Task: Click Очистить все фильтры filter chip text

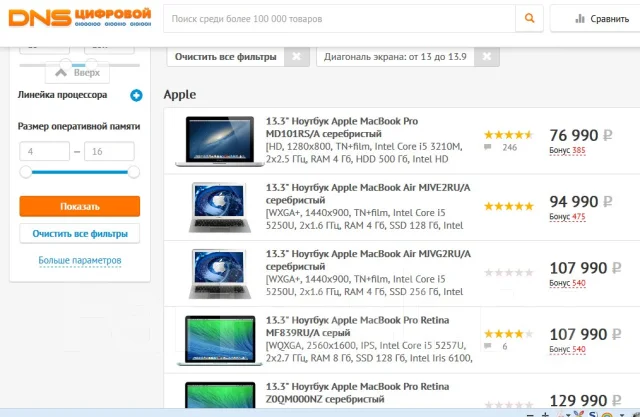Action: (x=226, y=57)
